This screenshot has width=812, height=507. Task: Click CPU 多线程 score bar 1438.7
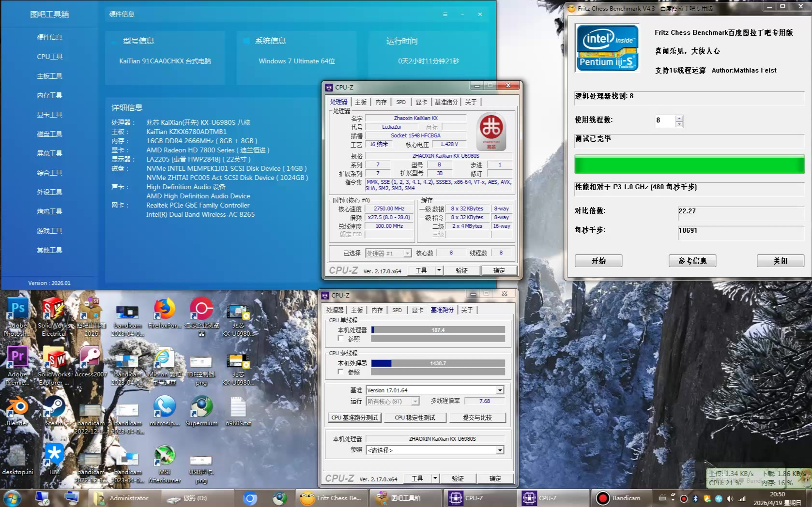pos(438,363)
